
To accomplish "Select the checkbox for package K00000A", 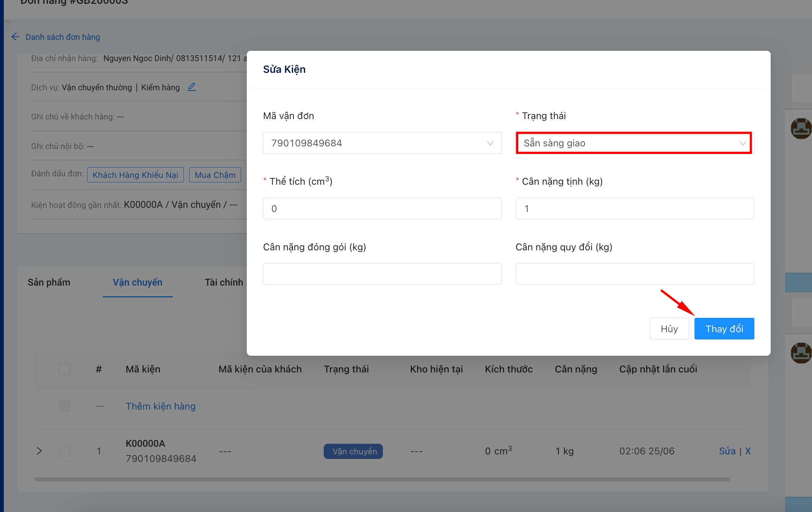I will [x=64, y=451].
